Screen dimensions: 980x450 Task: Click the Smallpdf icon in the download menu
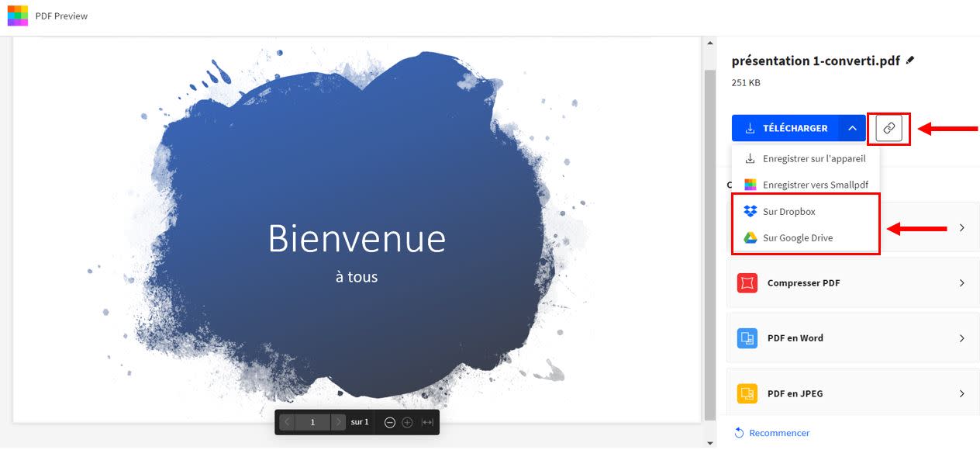point(750,185)
